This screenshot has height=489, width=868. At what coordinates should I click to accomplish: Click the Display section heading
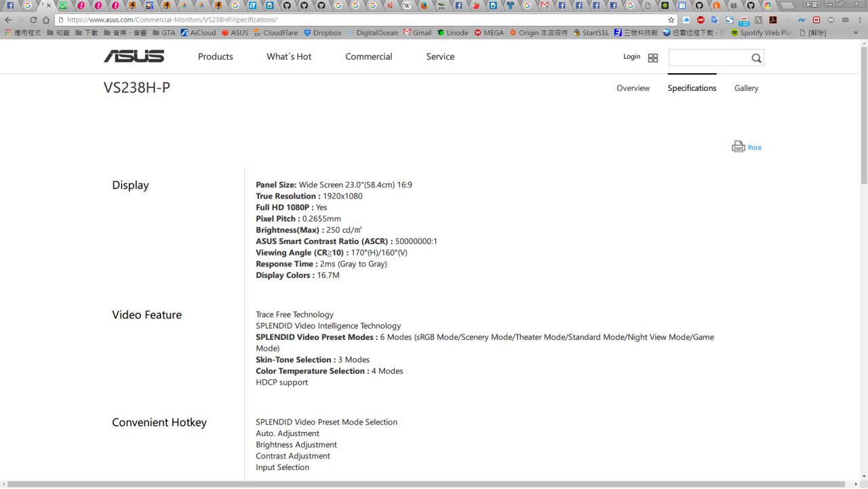point(130,185)
